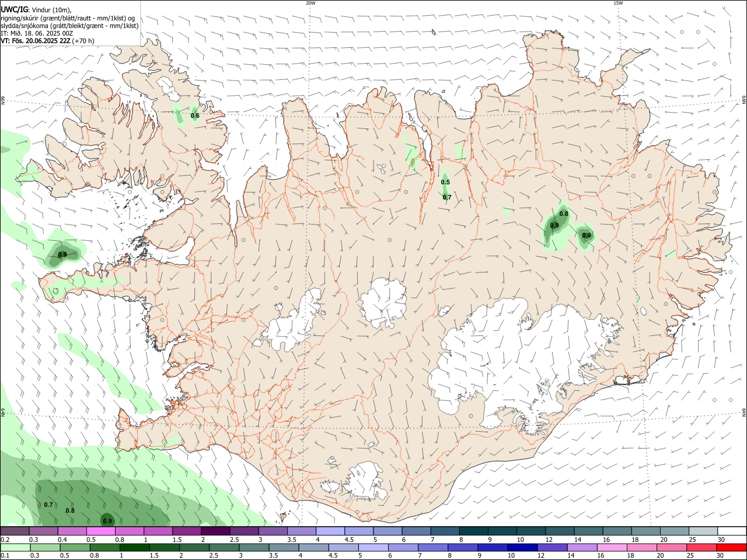Click the 'IT: Mið. 18. 06. 2025 00Z' line
747x560 pixels.
coord(37,33)
